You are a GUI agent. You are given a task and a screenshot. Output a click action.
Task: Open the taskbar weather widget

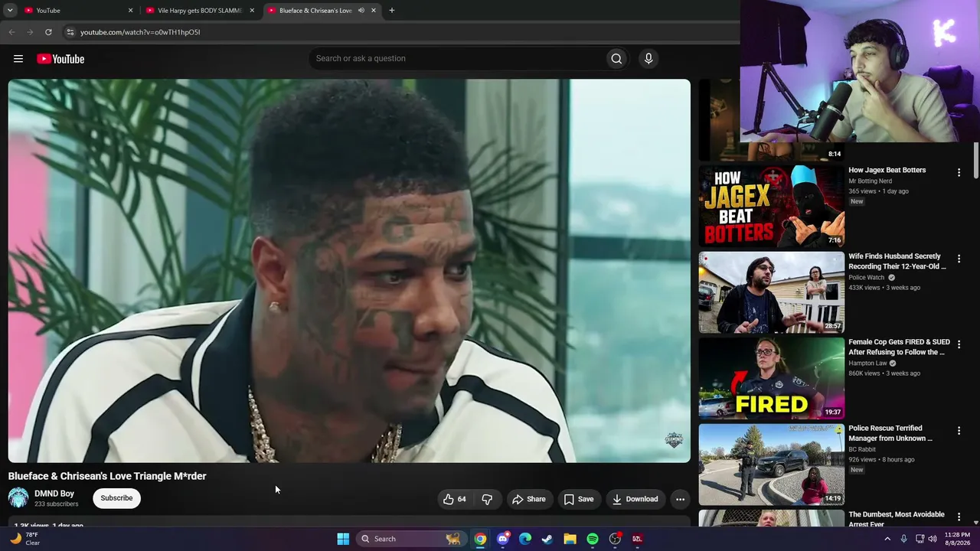click(x=24, y=539)
